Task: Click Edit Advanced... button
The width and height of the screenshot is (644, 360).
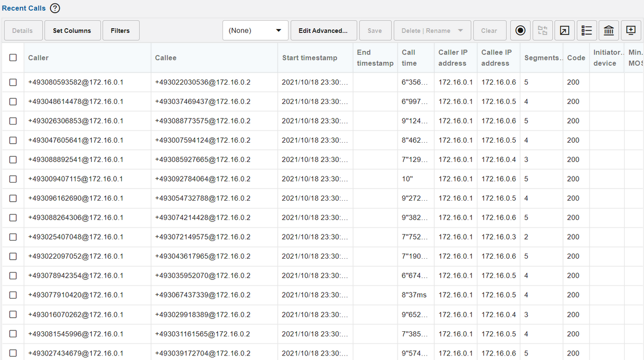Action: point(323,30)
